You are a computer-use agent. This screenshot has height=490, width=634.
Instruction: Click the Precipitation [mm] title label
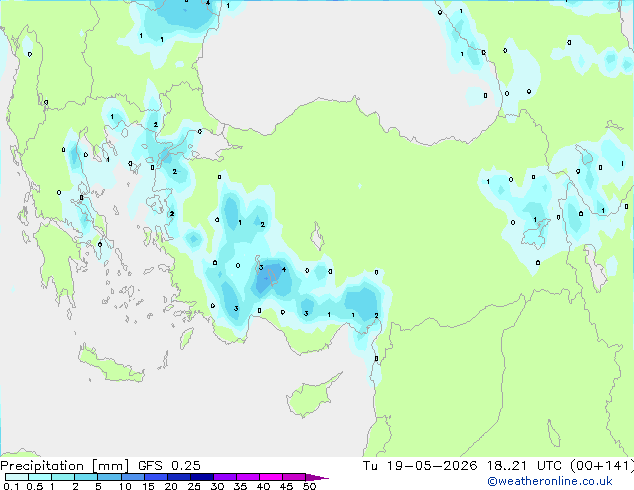(65, 466)
